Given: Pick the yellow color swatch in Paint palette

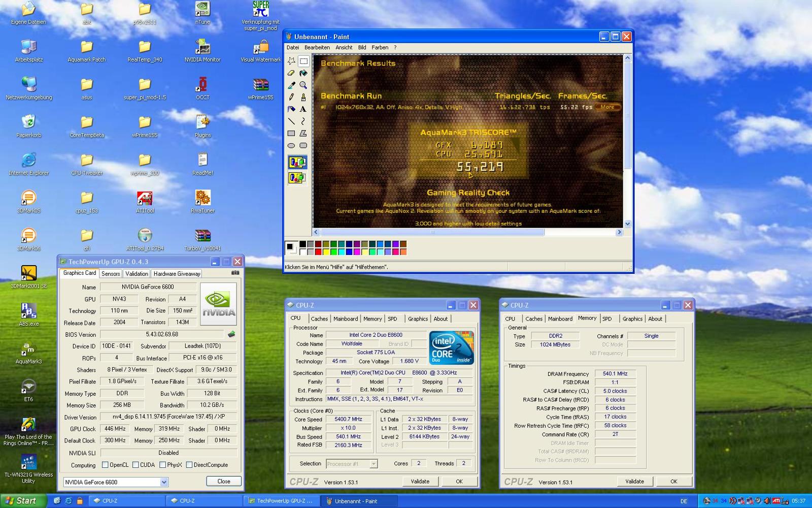Looking at the screenshot, I should [x=326, y=251].
